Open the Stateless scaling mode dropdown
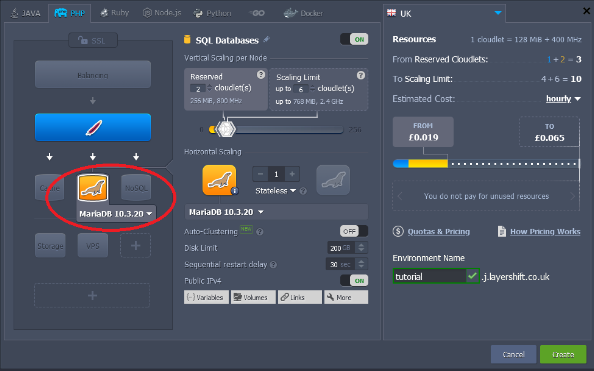This screenshot has height=371, width=594. pyautogui.click(x=275, y=191)
